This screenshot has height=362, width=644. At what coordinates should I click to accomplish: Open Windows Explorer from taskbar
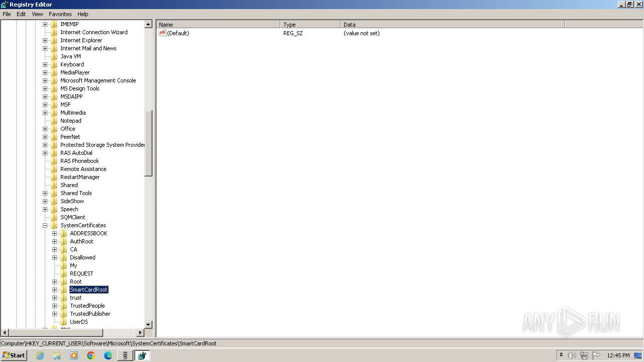pos(57,355)
